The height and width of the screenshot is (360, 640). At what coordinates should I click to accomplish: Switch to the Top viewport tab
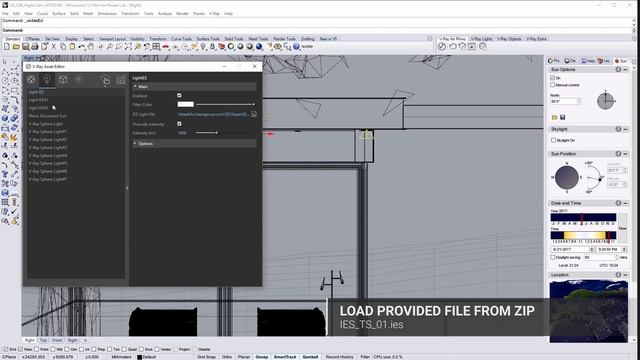(x=43, y=340)
